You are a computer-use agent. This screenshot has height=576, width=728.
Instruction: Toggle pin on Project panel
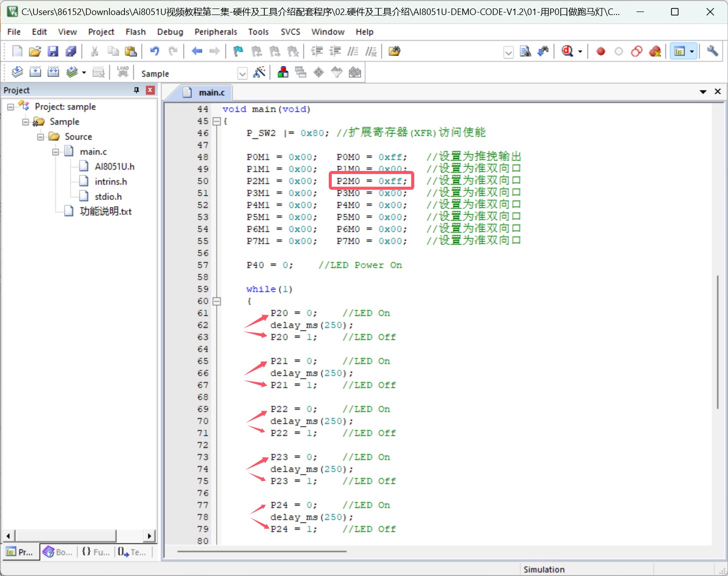(136, 90)
